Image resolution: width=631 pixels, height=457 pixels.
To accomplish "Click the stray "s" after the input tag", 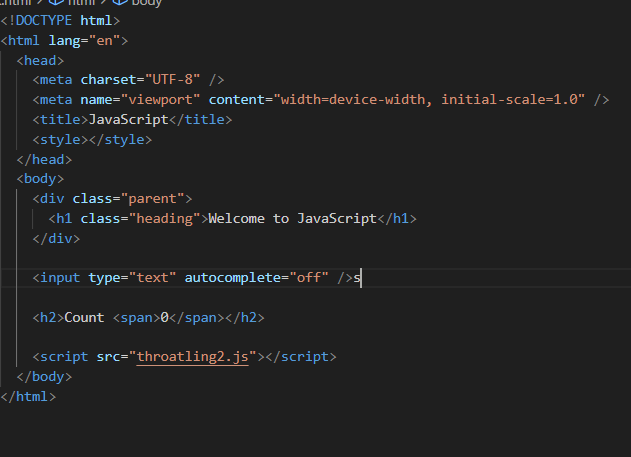I will (357, 278).
